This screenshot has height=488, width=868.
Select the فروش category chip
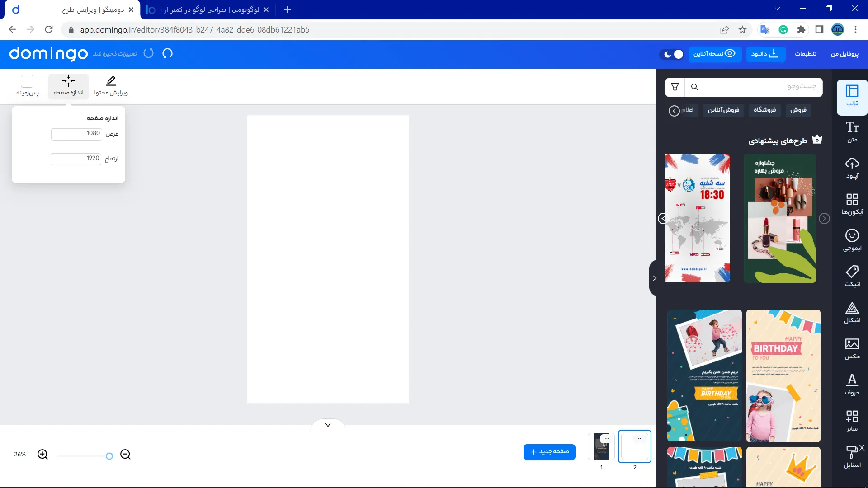pyautogui.click(x=798, y=110)
